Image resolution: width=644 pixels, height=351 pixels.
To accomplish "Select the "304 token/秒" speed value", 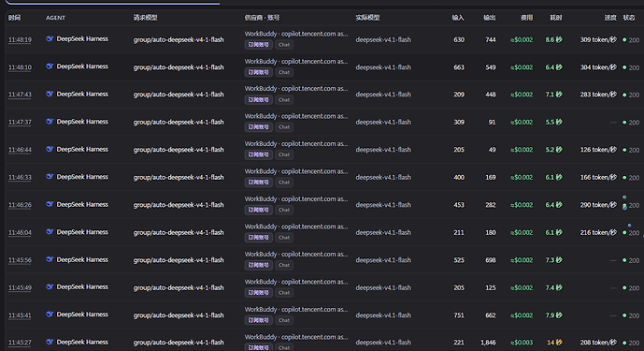I will (598, 67).
